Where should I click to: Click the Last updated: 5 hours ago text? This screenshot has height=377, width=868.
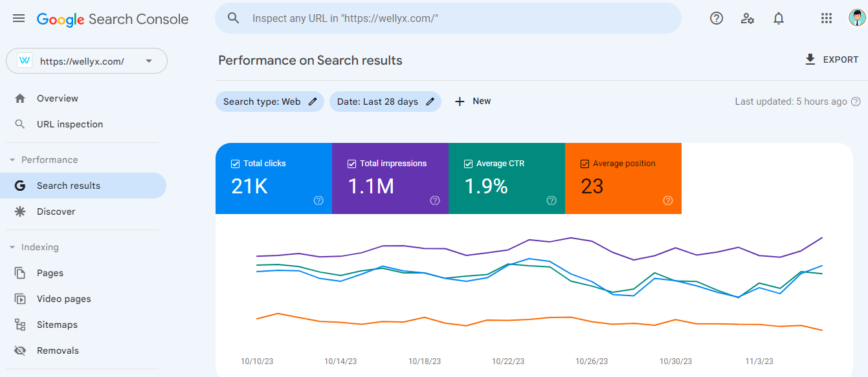click(x=791, y=102)
